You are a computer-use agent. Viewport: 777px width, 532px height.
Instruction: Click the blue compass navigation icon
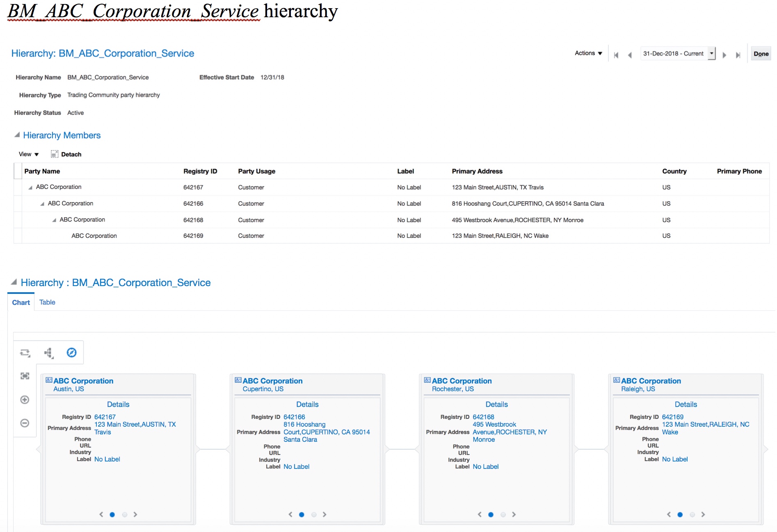pyautogui.click(x=71, y=353)
